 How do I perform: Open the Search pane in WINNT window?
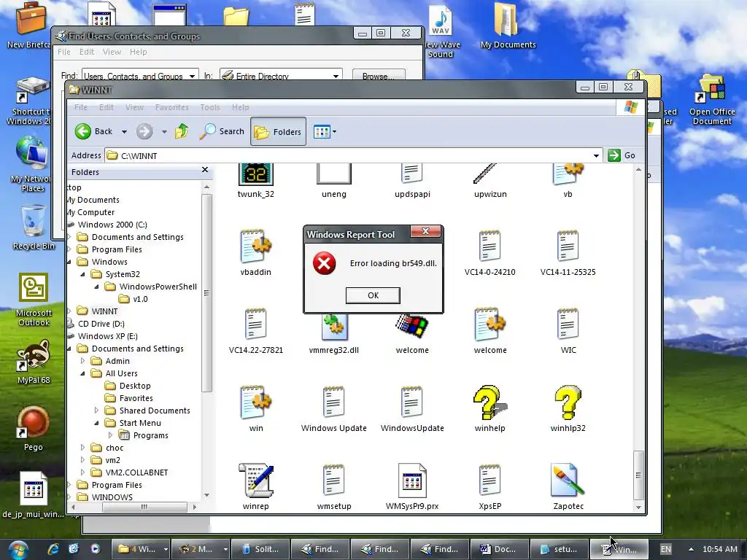point(222,131)
